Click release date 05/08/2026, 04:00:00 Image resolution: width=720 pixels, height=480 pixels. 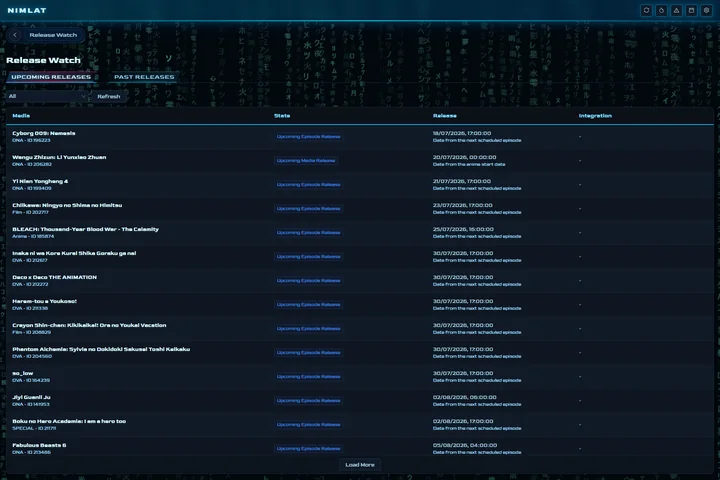[x=465, y=445]
